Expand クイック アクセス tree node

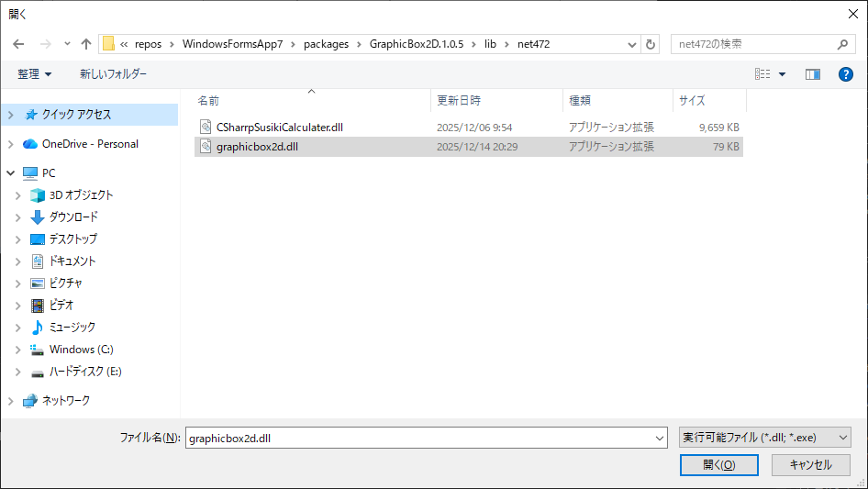click(10, 115)
